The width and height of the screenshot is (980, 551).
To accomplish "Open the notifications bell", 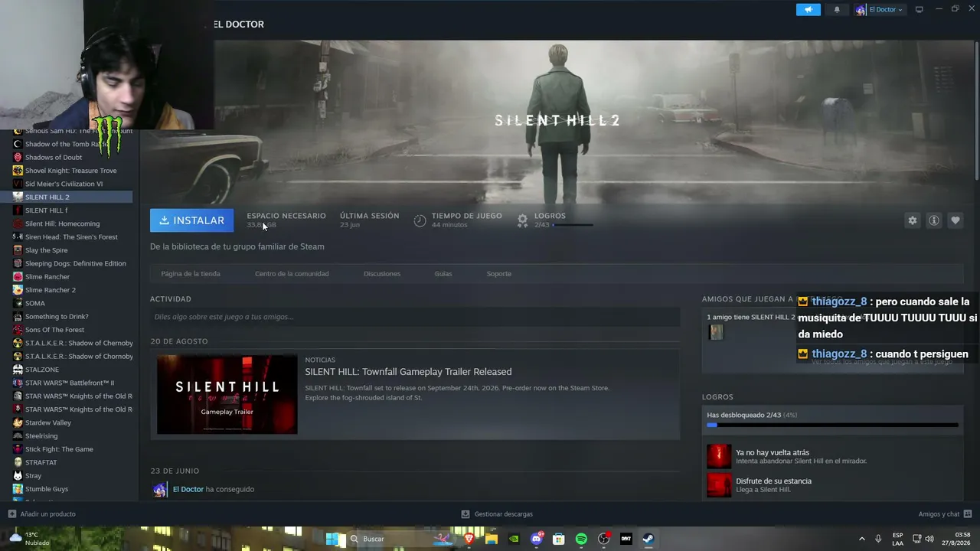I will [x=837, y=9].
